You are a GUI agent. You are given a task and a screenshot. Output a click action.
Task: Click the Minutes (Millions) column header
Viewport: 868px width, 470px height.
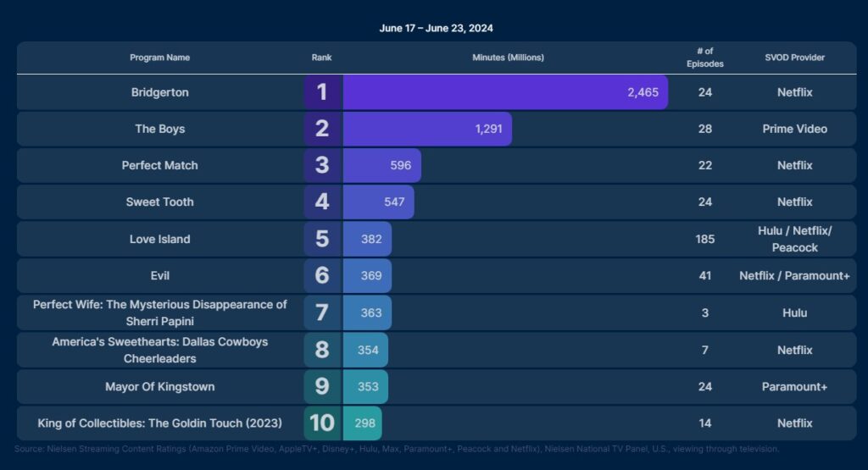(x=508, y=58)
